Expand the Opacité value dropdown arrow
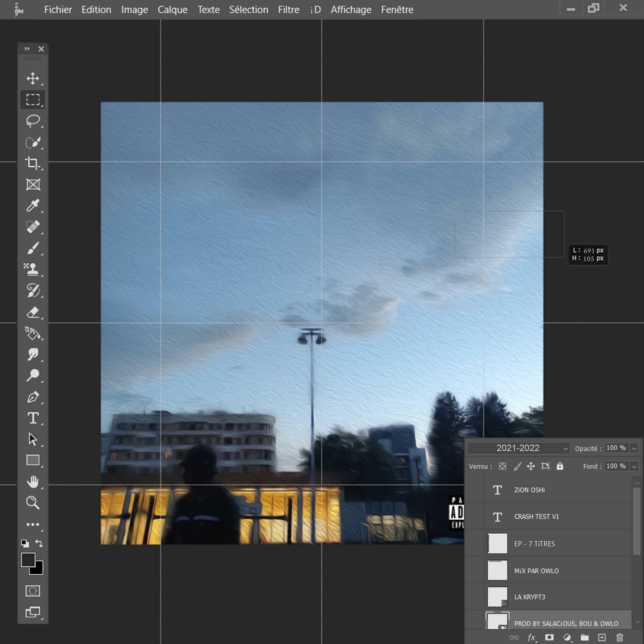The height and width of the screenshot is (644, 644). tap(634, 448)
